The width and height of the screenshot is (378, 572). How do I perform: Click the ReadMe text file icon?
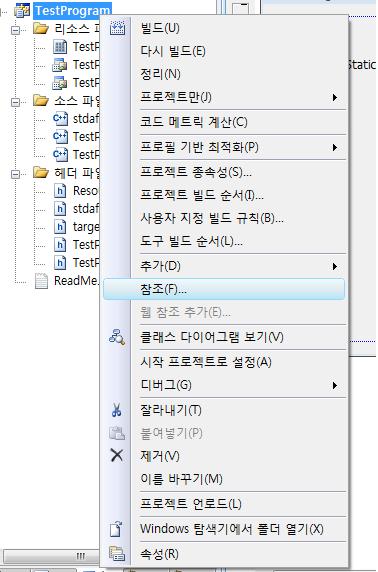[41, 281]
